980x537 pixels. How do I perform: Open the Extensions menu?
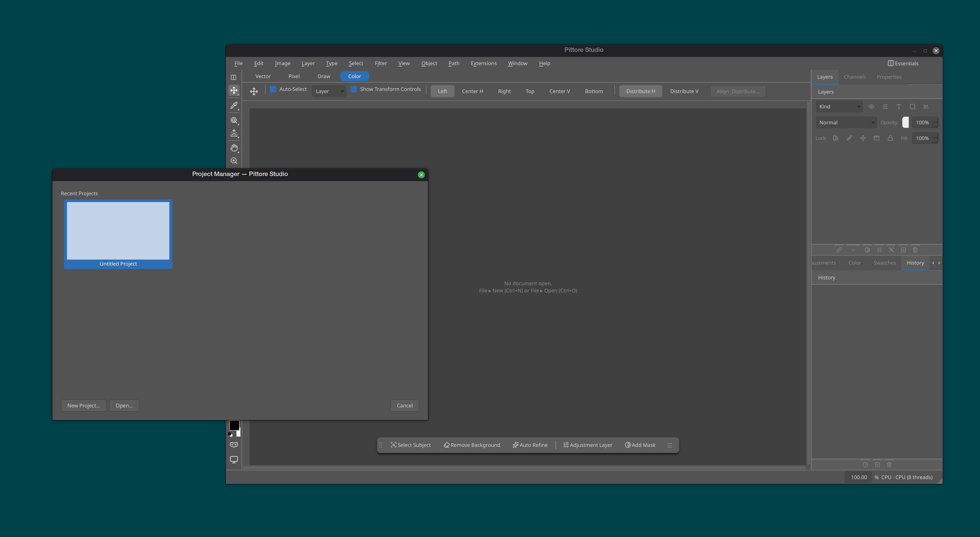point(483,63)
